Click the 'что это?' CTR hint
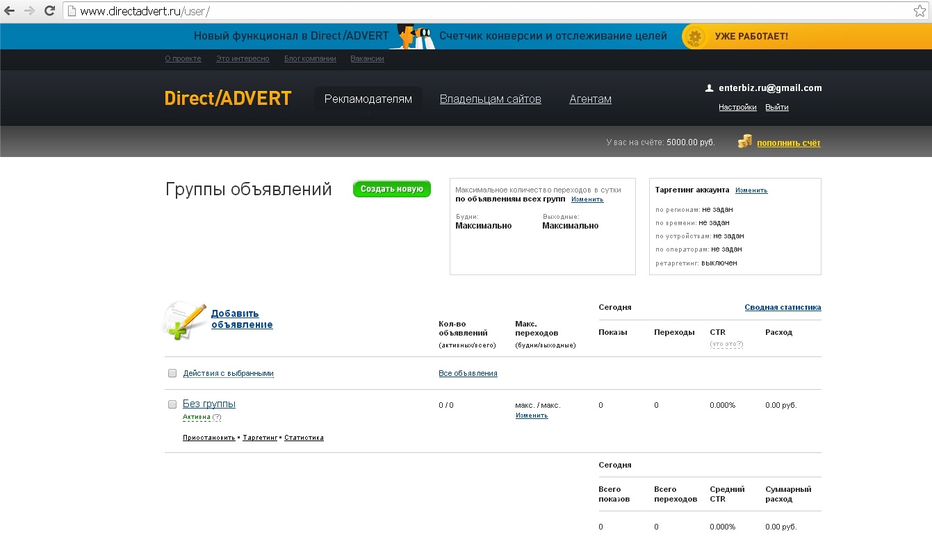932x560 pixels. pos(726,345)
